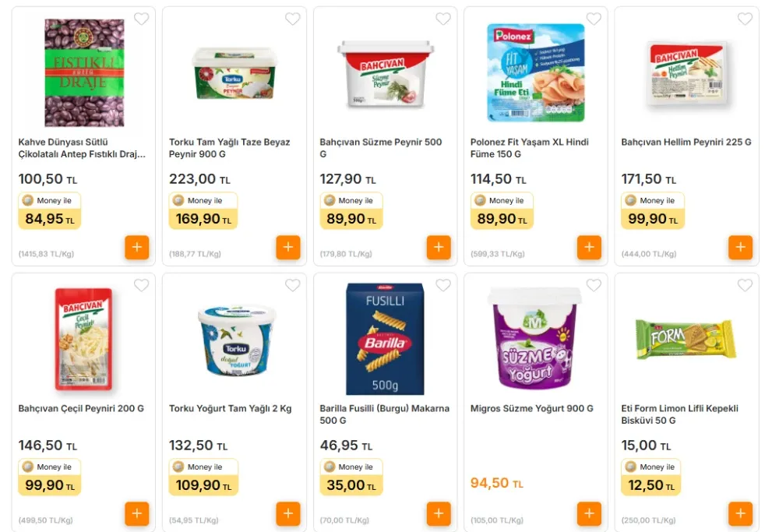Add Barilla Fusilli pasta to cart
The width and height of the screenshot is (779, 532).
pyautogui.click(x=439, y=514)
